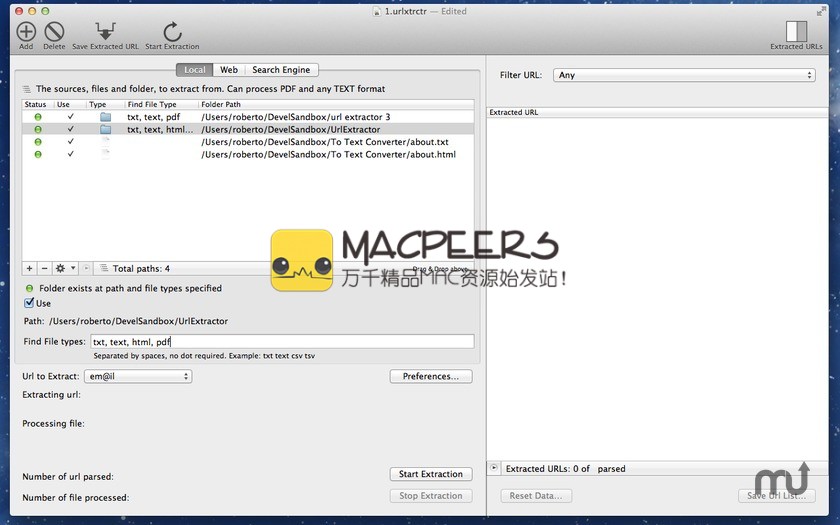Click the plus button below the paths list
Viewport: 840px width, 525px height.
click(29, 268)
